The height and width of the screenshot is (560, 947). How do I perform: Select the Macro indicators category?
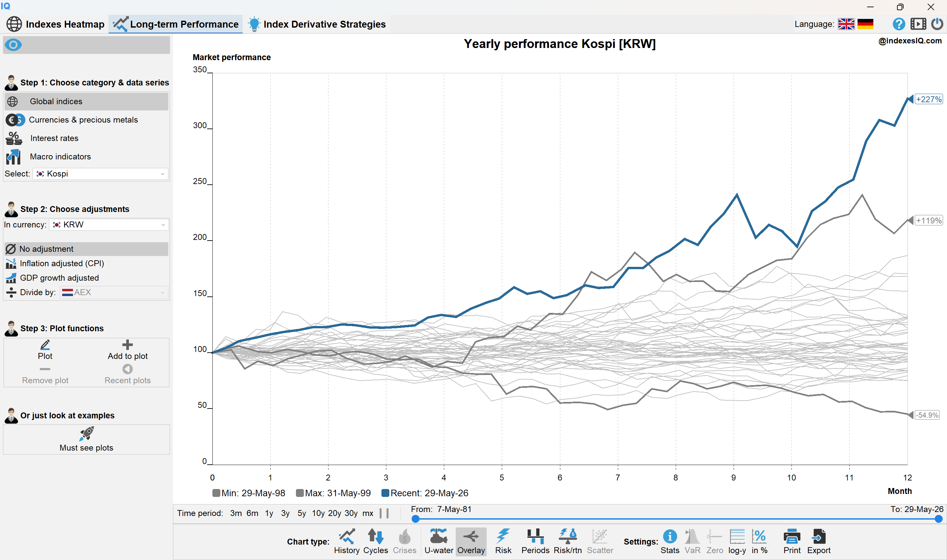(86, 157)
